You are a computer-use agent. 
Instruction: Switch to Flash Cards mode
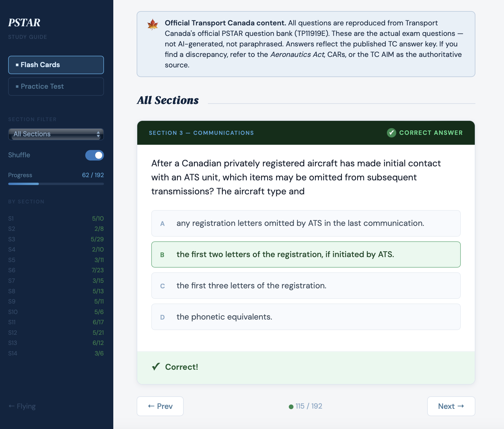click(x=56, y=65)
